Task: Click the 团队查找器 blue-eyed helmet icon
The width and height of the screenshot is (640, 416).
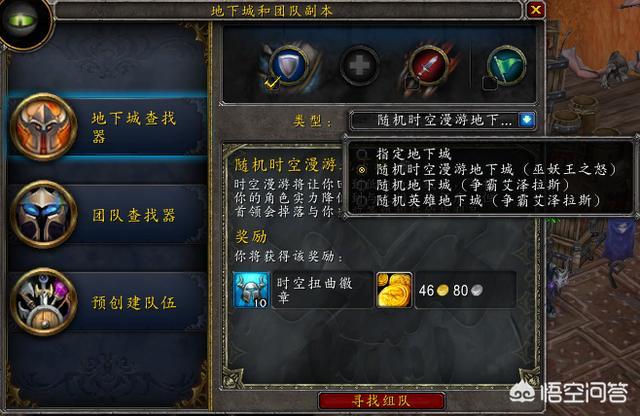Action: [44, 214]
